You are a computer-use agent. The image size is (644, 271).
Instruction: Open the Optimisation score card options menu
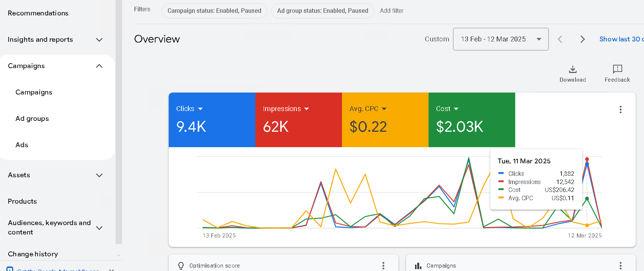click(383, 265)
